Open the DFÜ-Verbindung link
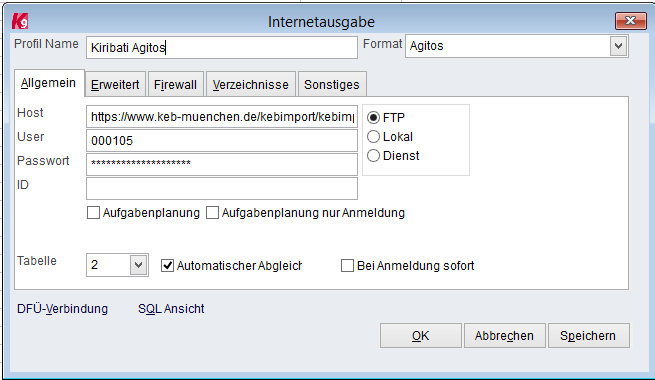Image resolution: width=655 pixels, height=380 pixels. (62, 309)
